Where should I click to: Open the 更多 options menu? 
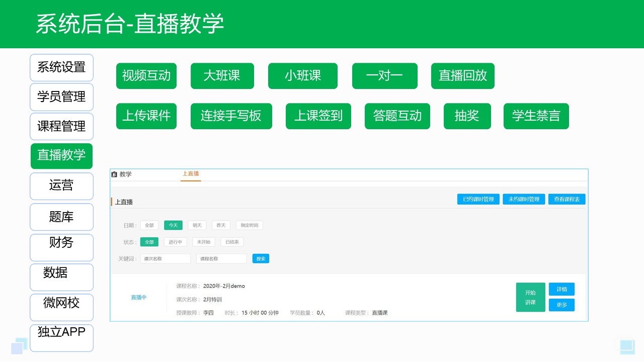tap(561, 305)
